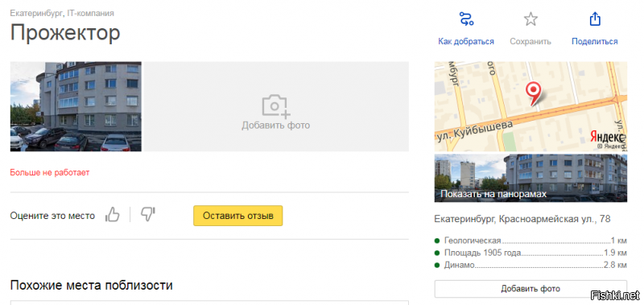Viewport: 644px width, 305px height.
Task: Open the building photo thumbnail
Action: pyautogui.click(x=76, y=107)
